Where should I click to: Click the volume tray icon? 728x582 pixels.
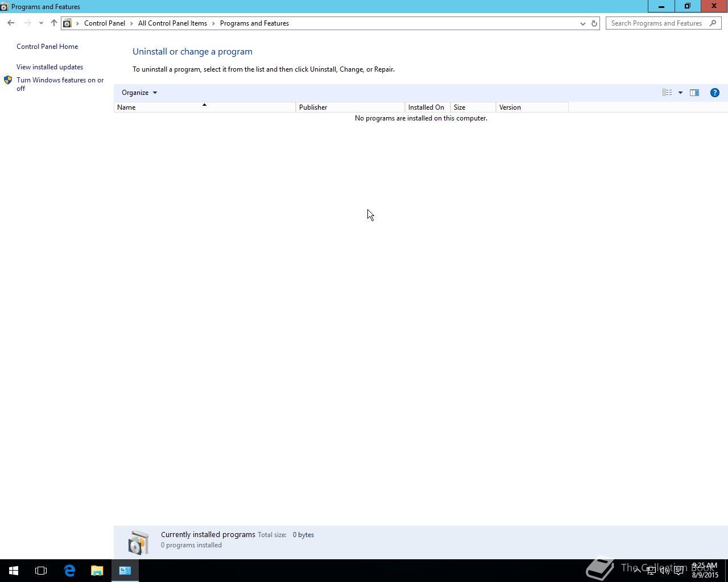tap(664, 571)
